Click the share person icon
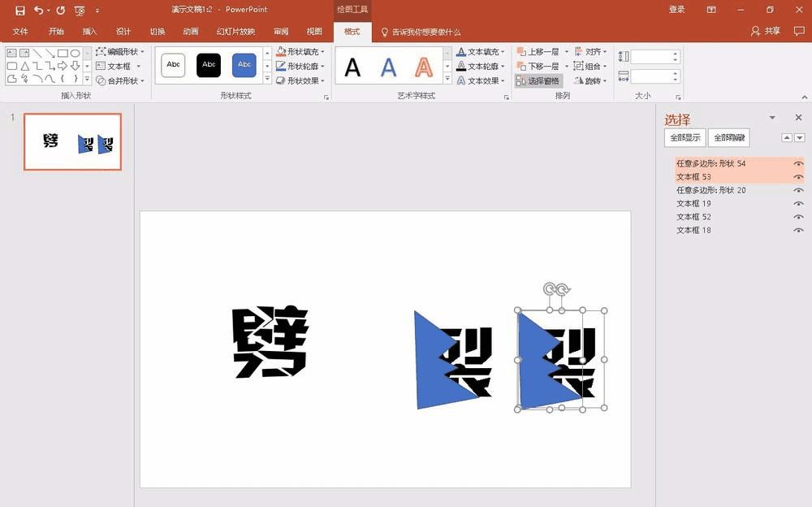The image size is (812, 507). click(x=755, y=31)
